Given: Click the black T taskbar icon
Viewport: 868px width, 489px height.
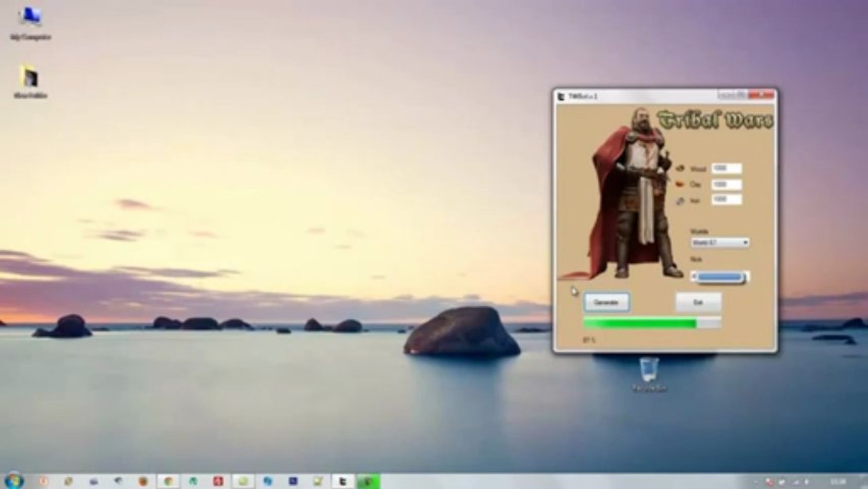Looking at the screenshot, I should (343, 481).
